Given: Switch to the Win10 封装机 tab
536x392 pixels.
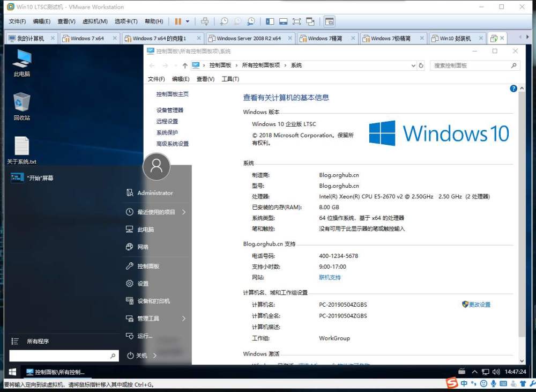Looking at the screenshot, I should point(455,38).
